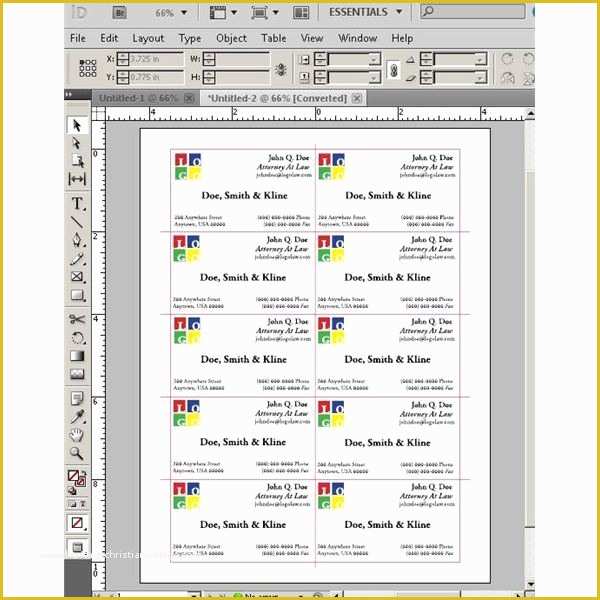Select the Gap tool
600x600 pixels.
coord(77,179)
